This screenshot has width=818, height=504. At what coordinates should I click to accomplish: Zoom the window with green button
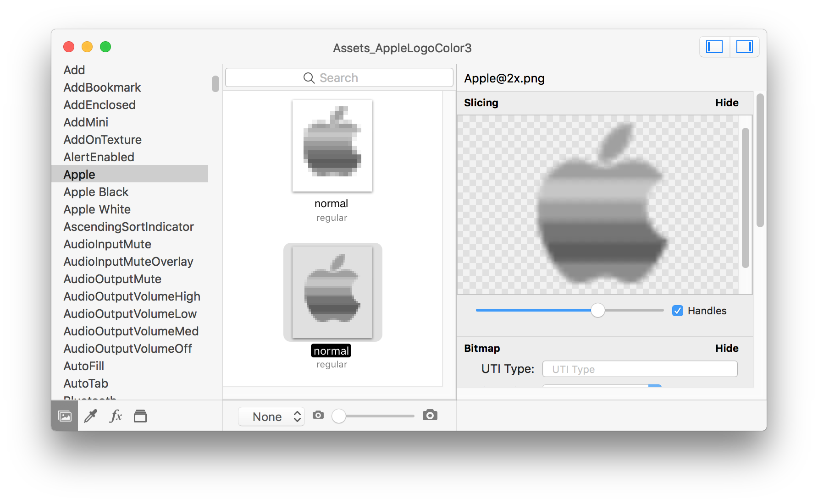tap(105, 47)
